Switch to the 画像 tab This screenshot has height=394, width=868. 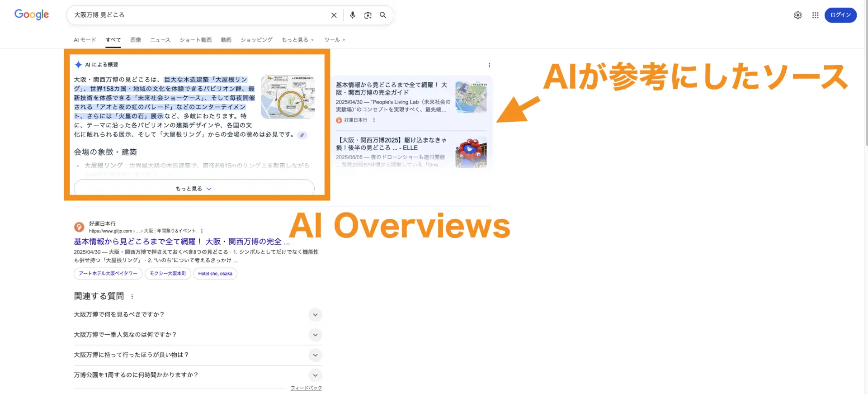136,40
